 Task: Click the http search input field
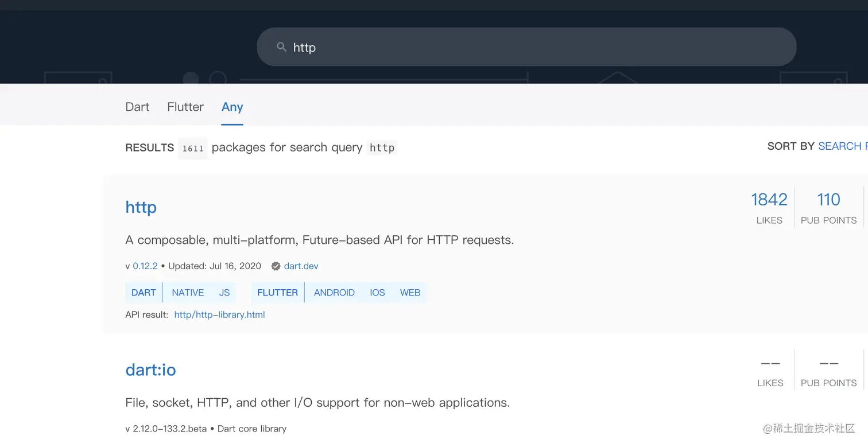(534, 47)
